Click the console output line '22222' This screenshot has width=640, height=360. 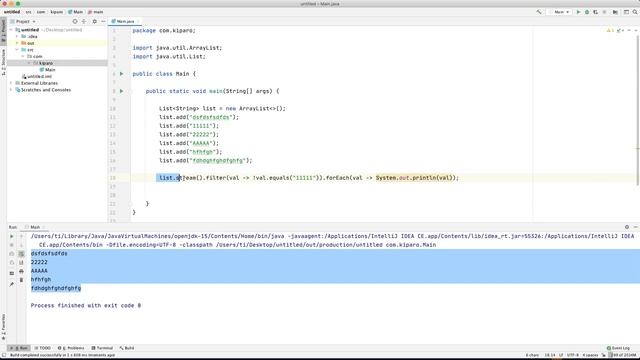(x=39, y=262)
